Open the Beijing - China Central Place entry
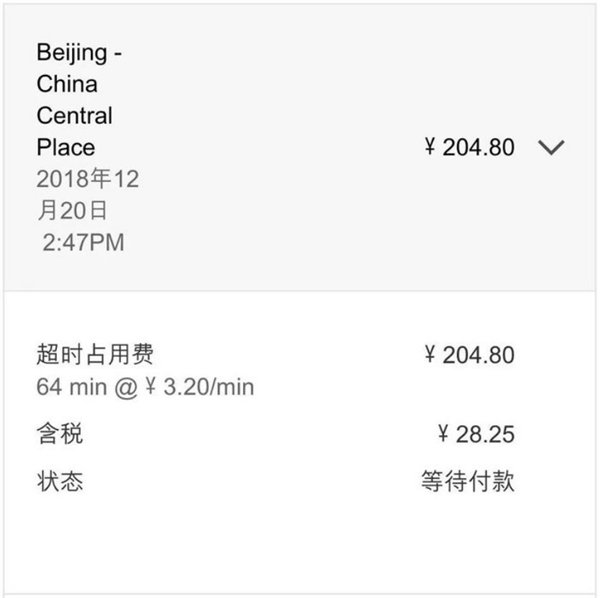This screenshot has width=600, height=598. [x=80, y=100]
